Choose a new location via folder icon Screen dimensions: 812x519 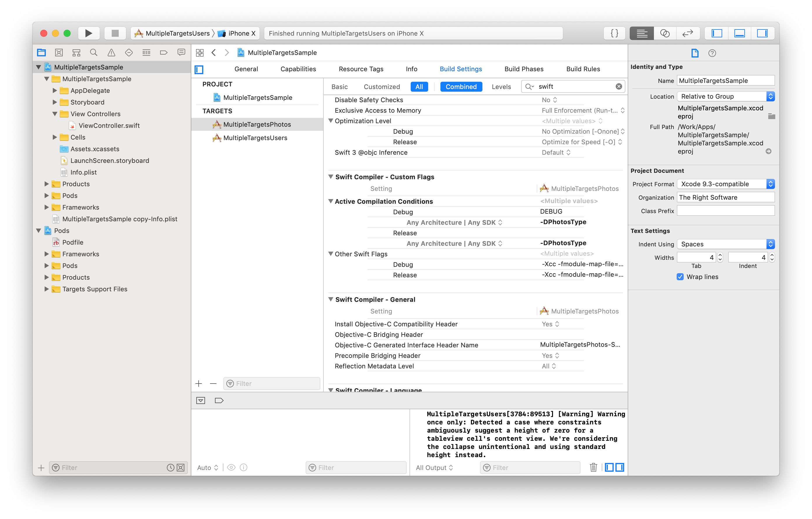[x=771, y=116]
